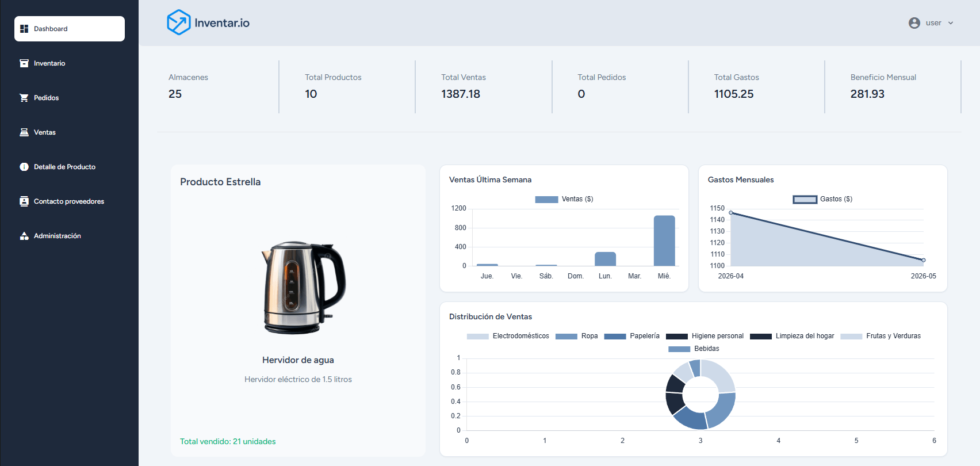Toggle the Ropa legend entry

tap(577, 337)
